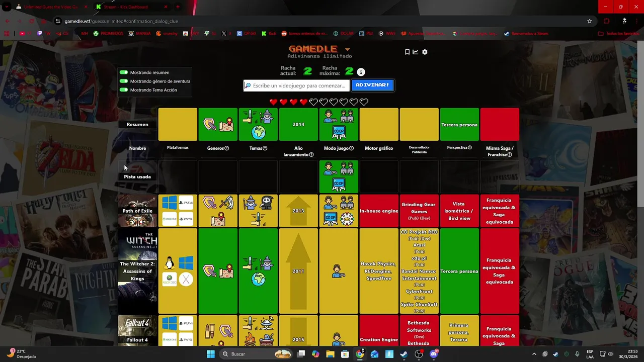Image resolution: width=644 pixels, height=362 pixels.
Task: Open the crunchy bookmark
Action: [167, 34]
